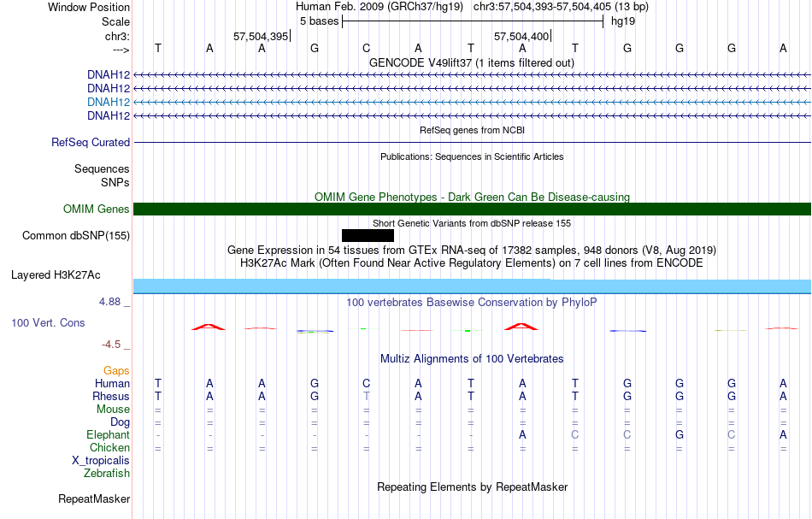
Task: Select the black dbSNP variant block
Action: pyautogui.click(x=368, y=236)
